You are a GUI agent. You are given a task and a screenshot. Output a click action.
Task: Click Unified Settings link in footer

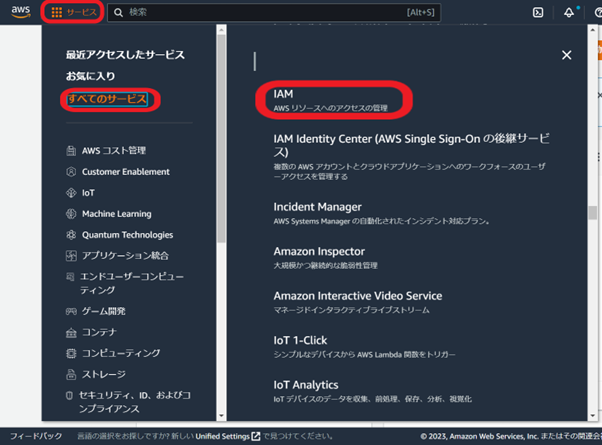[x=222, y=436]
